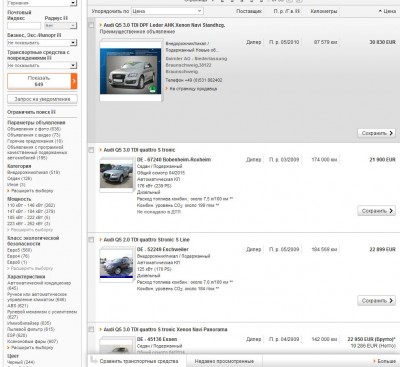Tick checkbox for first Audi Q5 3.0 TDI DPF listing
400x367 pixels.
pyautogui.click(x=91, y=25)
